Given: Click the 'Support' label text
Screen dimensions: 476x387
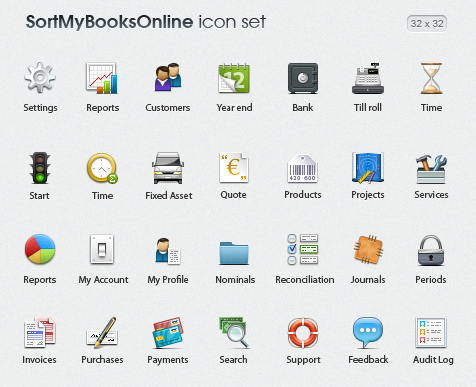Looking at the screenshot, I should [303, 360].
